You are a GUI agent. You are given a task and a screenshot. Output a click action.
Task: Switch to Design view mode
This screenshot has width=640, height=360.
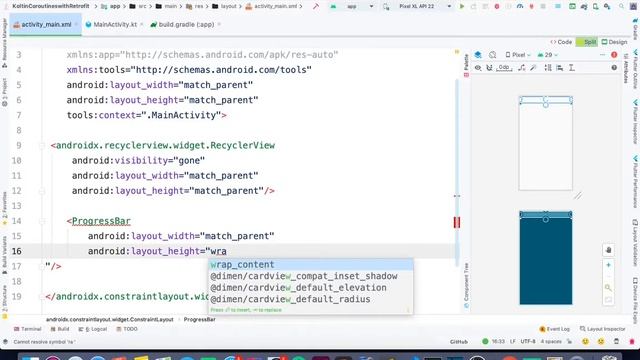[x=614, y=42]
